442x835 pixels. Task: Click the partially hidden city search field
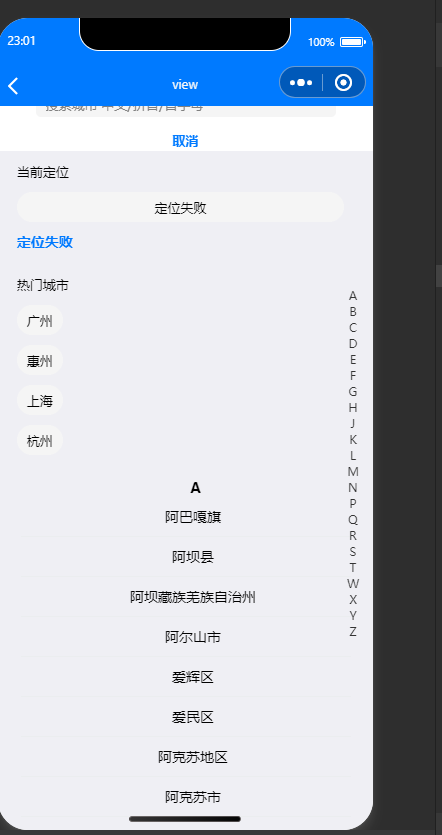click(x=186, y=111)
